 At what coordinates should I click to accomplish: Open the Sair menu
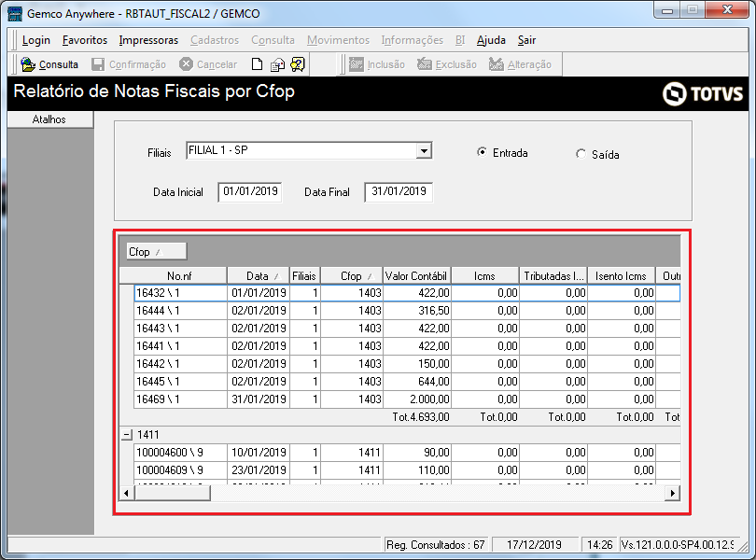[526, 40]
